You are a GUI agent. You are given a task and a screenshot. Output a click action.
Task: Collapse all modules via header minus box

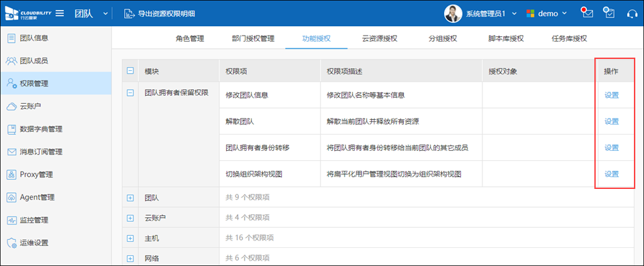pos(130,71)
